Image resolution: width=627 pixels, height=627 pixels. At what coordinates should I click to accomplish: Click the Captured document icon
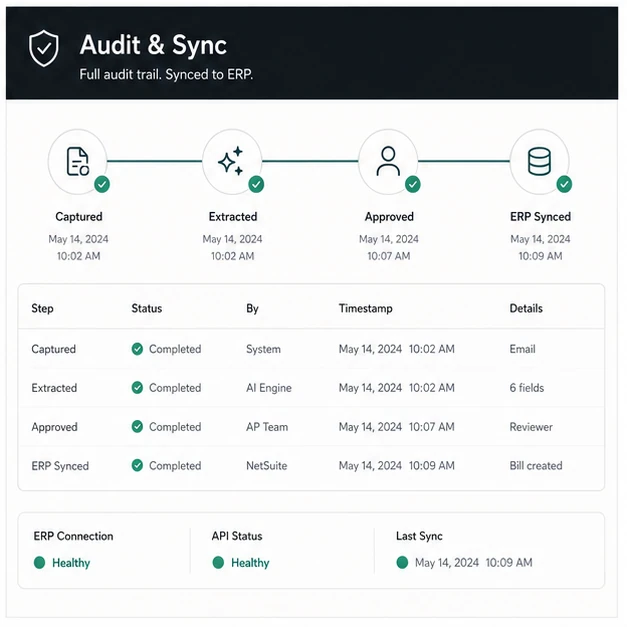[77, 162]
